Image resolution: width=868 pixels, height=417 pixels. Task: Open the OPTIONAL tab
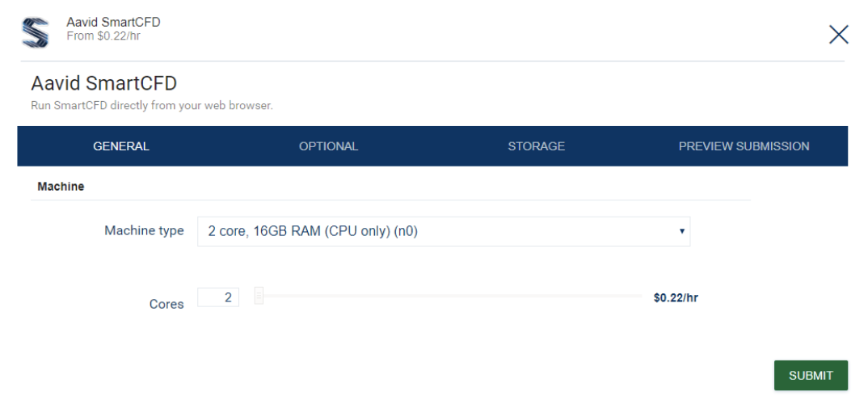pyautogui.click(x=328, y=146)
